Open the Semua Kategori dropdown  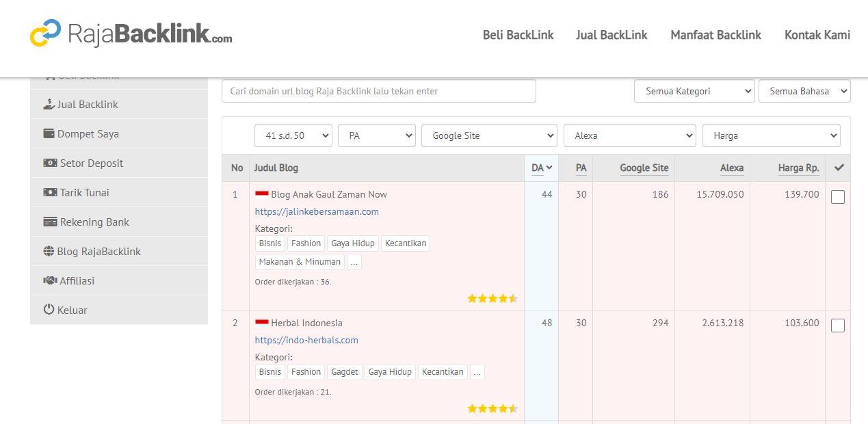pyautogui.click(x=694, y=90)
